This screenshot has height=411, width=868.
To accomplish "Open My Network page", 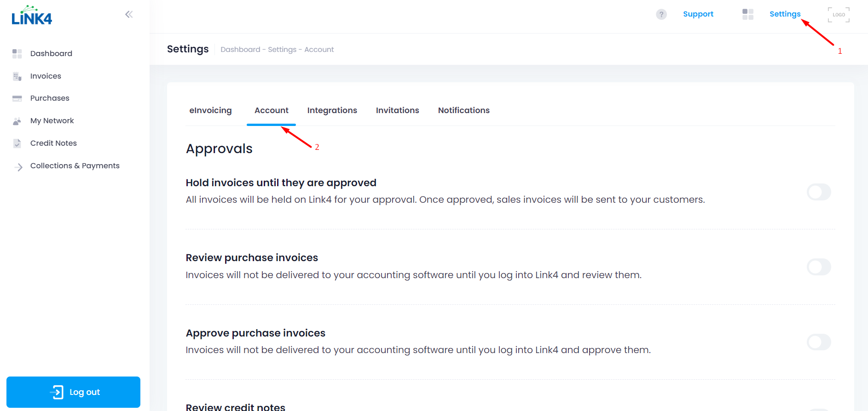I will 52,120.
